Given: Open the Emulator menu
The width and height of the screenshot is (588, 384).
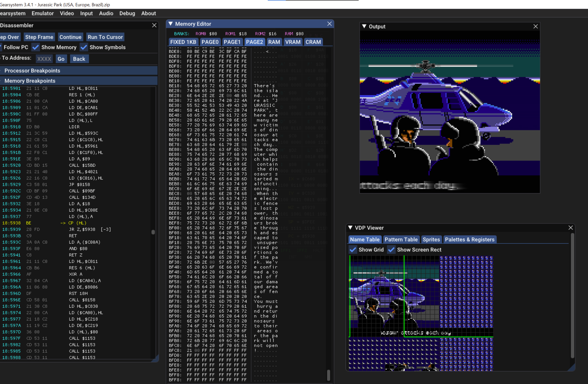Looking at the screenshot, I should [x=43, y=13].
